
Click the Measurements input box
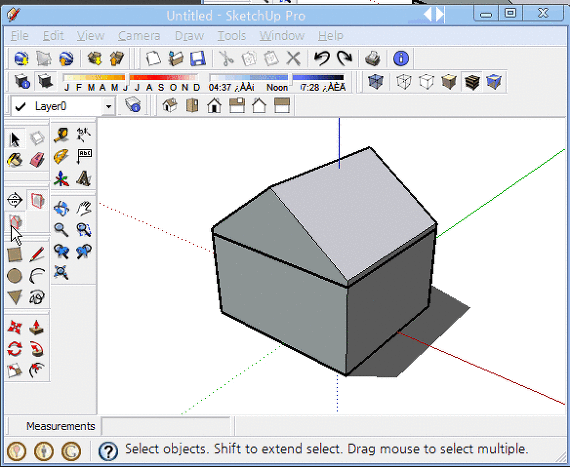click(x=166, y=426)
